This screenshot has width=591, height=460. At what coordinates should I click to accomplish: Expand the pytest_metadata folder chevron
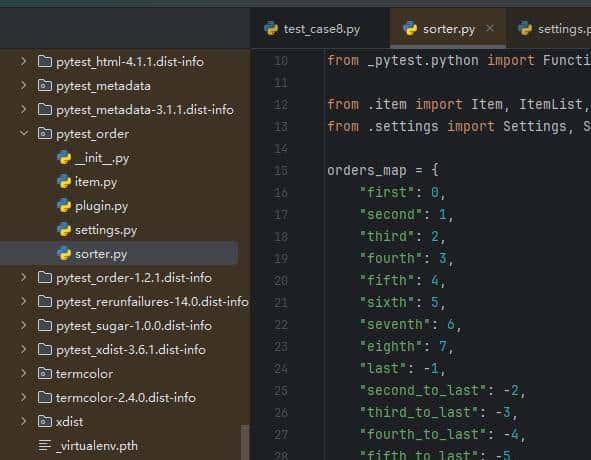[x=23, y=86]
